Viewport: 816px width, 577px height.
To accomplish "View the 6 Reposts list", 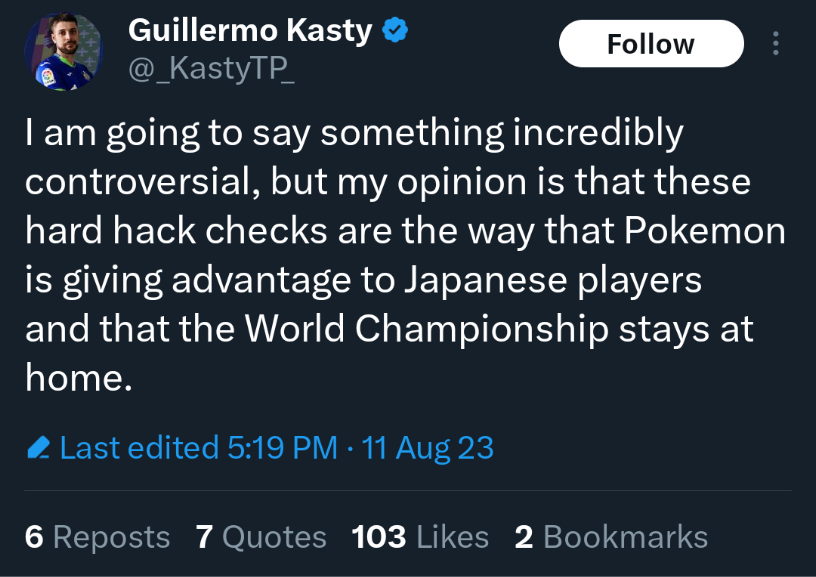I will 97,537.
